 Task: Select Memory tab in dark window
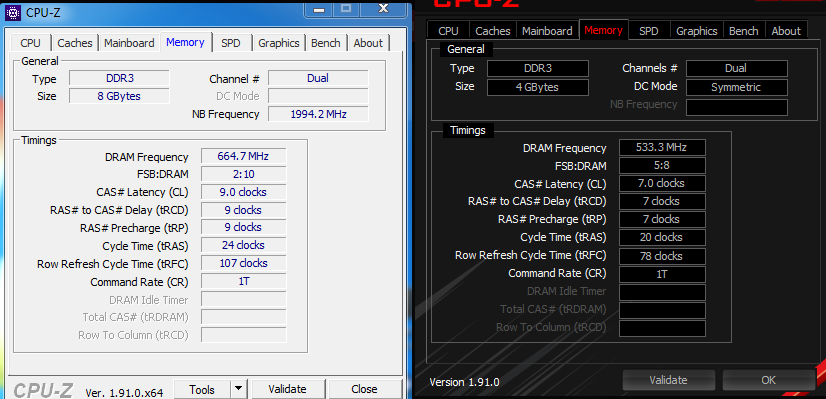tap(604, 30)
